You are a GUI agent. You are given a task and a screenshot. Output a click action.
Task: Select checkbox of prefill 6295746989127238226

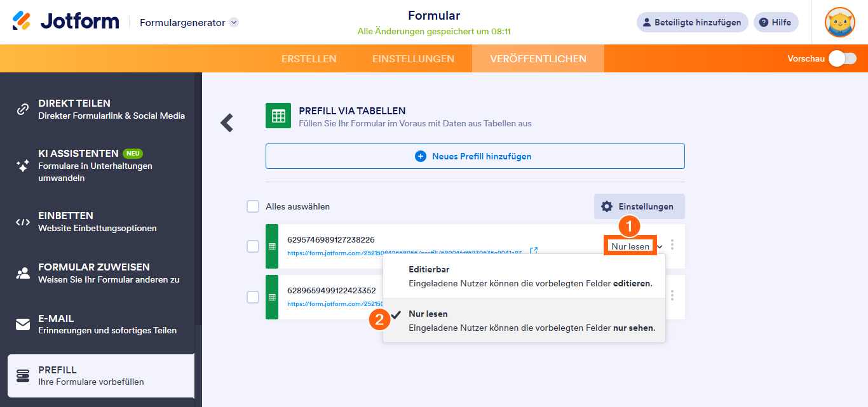pyautogui.click(x=253, y=247)
